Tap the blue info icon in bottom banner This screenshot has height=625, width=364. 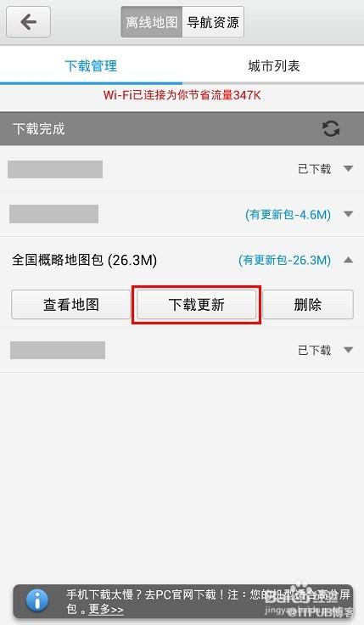(37, 600)
